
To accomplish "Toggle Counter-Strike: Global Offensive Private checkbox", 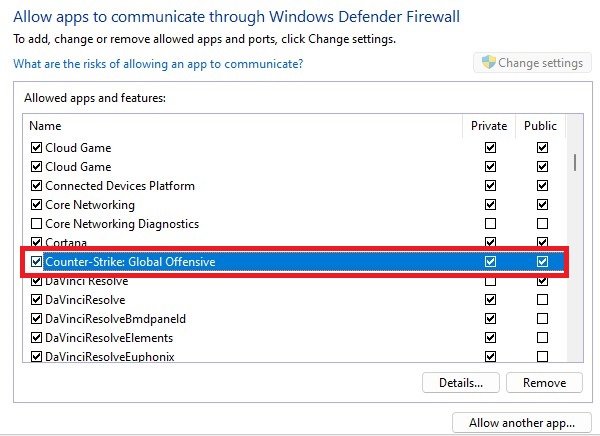I will click(x=490, y=262).
